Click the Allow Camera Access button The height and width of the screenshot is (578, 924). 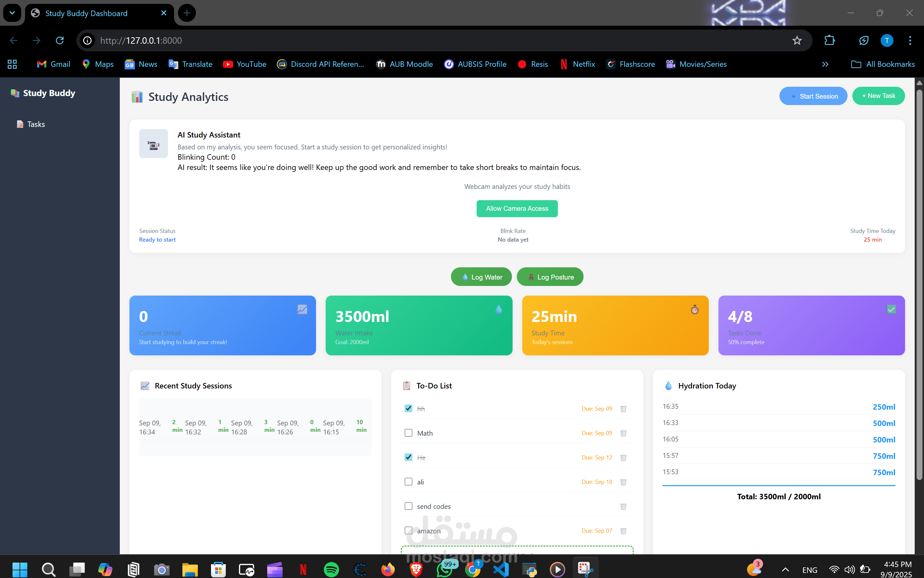coord(517,209)
